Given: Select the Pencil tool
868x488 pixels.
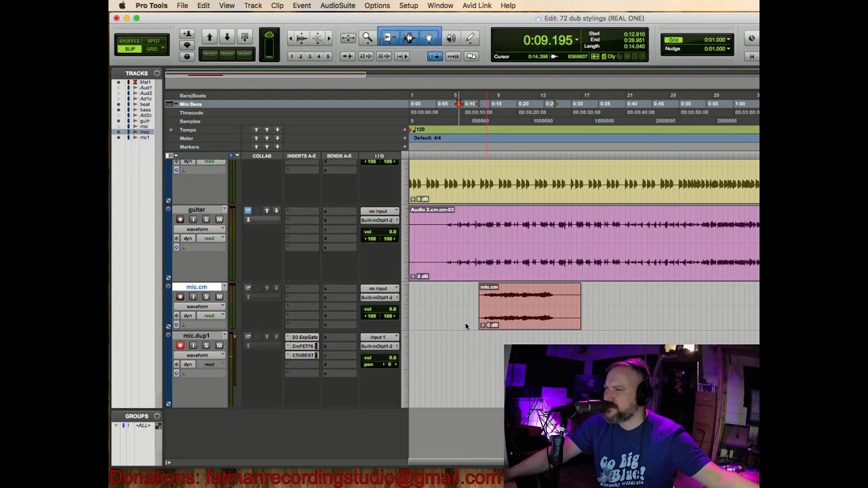Looking at the screenshot, I should click(470, 38).
